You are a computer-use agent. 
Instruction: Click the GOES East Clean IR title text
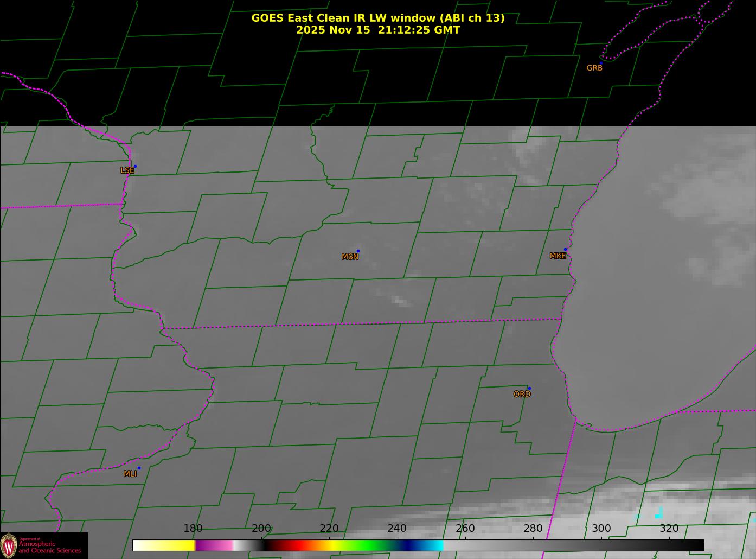pyautogui.click(x=377, y=18)
